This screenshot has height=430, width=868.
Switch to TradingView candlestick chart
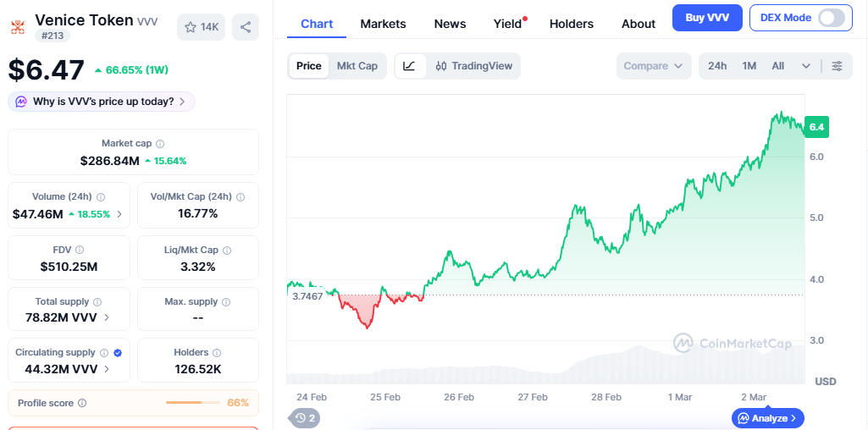click(x=474, y=66)
